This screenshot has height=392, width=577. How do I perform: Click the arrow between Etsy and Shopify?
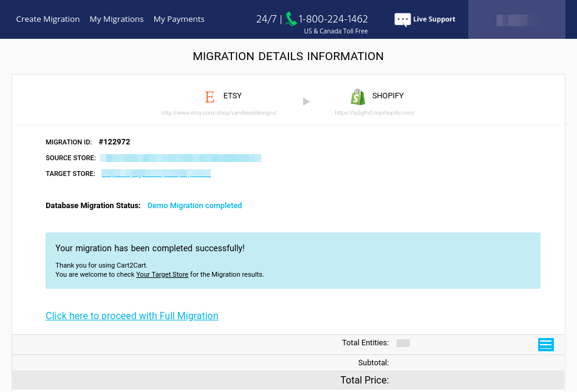point(306,101)
